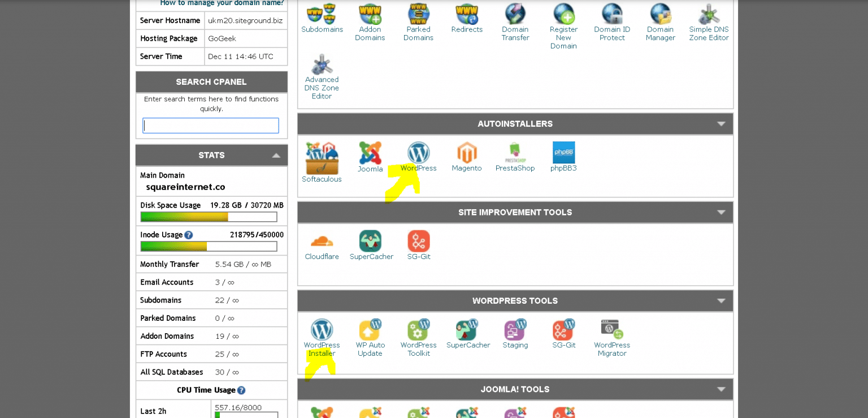Click the inode count 218795/450000
This screenshot has width=868, height=418.
tap(257, 235)
